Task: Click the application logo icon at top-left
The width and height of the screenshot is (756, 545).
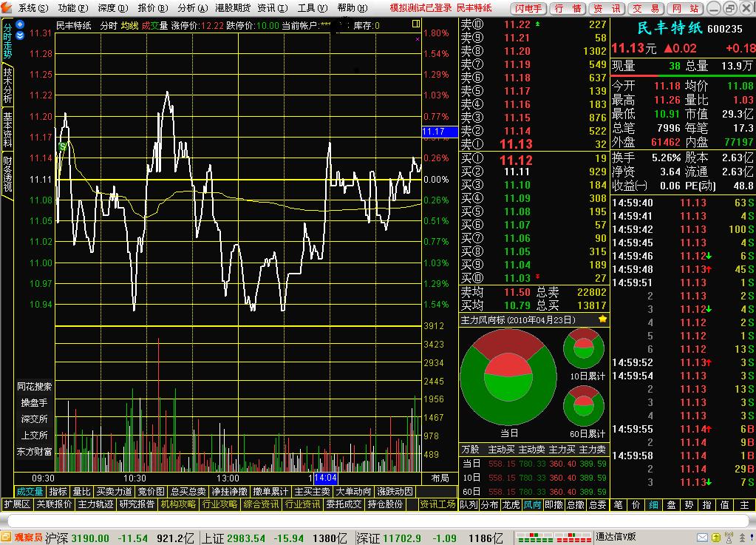Action: pyautogui.click(x=6, y=7)
